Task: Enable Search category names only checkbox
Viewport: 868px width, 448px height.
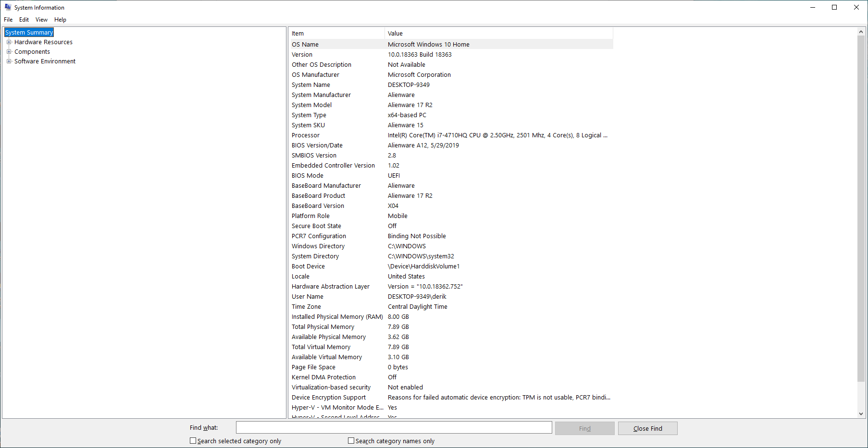Action: click(351, 440)
